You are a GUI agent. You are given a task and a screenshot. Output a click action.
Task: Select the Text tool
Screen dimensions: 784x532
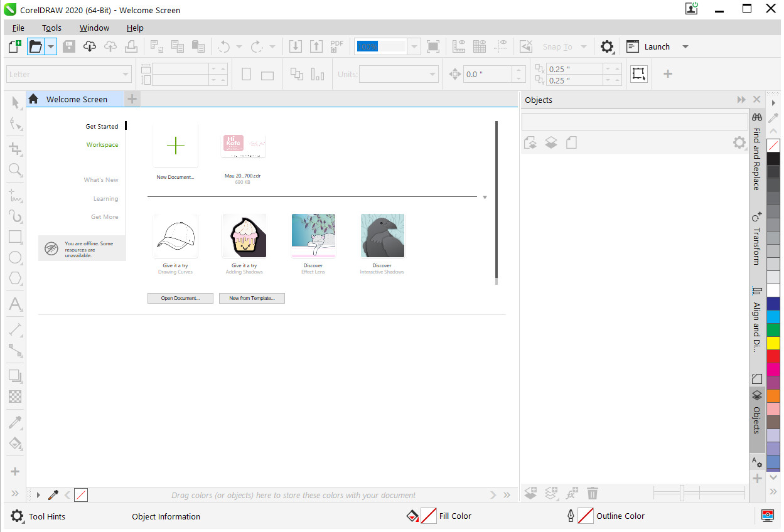15,304
